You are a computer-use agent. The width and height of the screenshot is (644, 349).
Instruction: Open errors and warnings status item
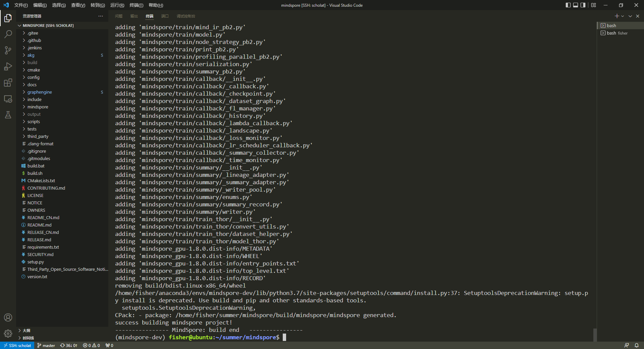[92, 345]
